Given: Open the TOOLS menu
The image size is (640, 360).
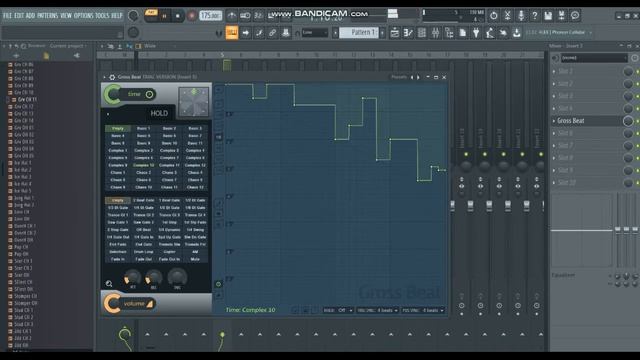Looking at the screenshot, I should 102,16.
